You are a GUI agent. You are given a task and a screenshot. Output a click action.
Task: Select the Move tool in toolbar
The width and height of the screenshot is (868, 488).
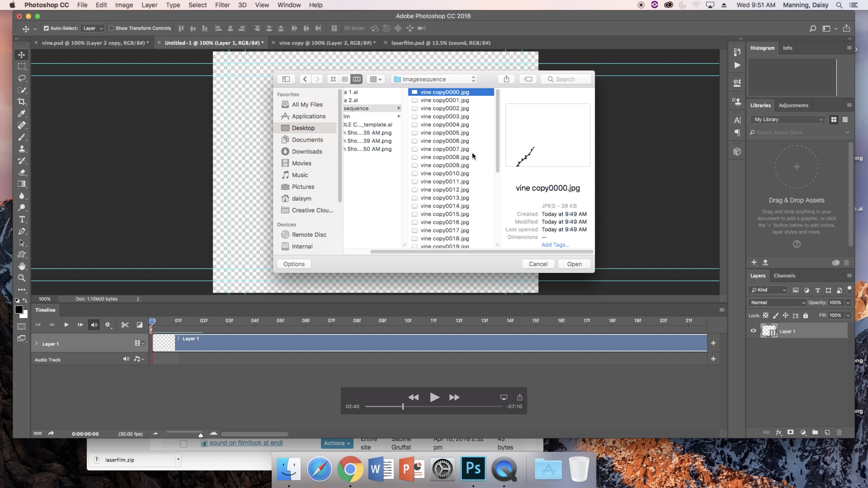coord(22,55)
